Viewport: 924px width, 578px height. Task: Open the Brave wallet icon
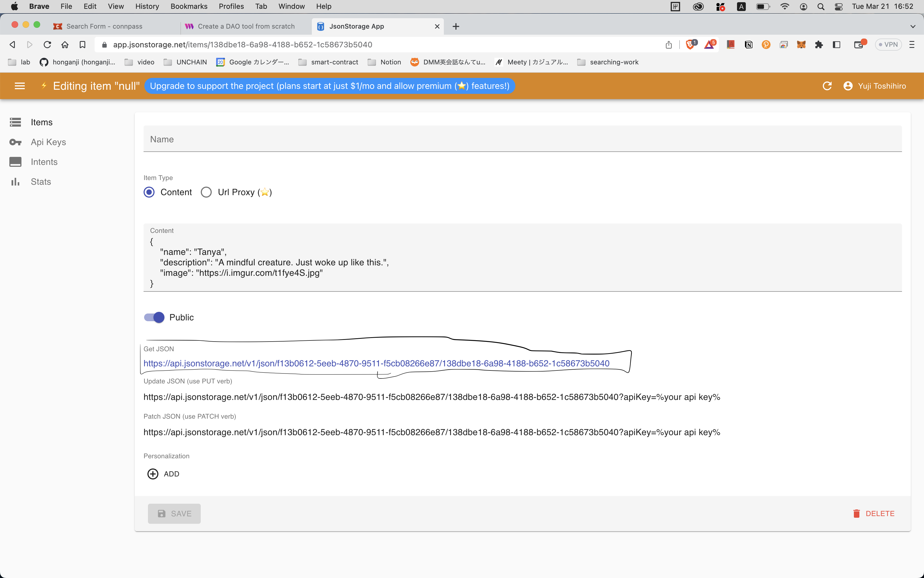[859, 44]
